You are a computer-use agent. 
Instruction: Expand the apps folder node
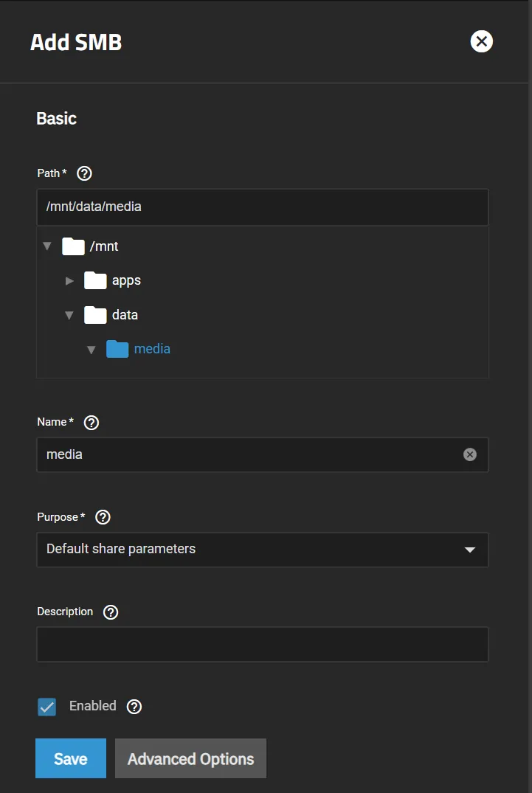[69, 280]
